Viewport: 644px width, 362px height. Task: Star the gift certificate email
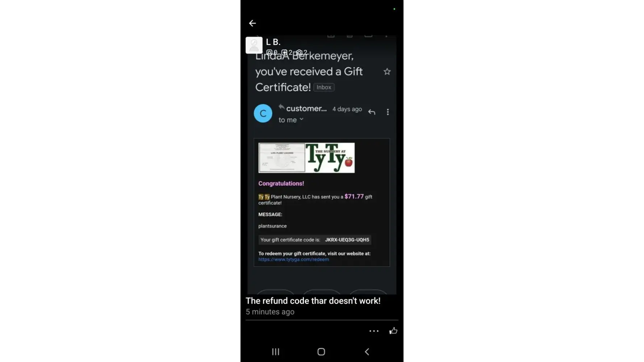[387, 72]
